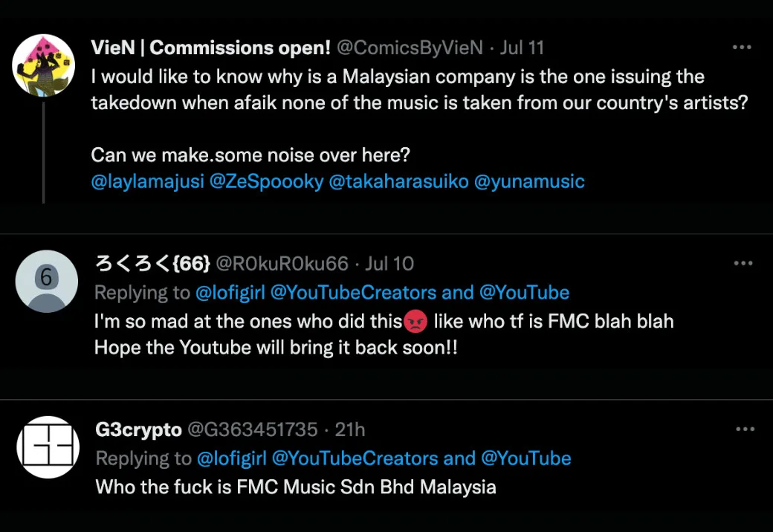Open the @yunamusic mention

[528, 181]
